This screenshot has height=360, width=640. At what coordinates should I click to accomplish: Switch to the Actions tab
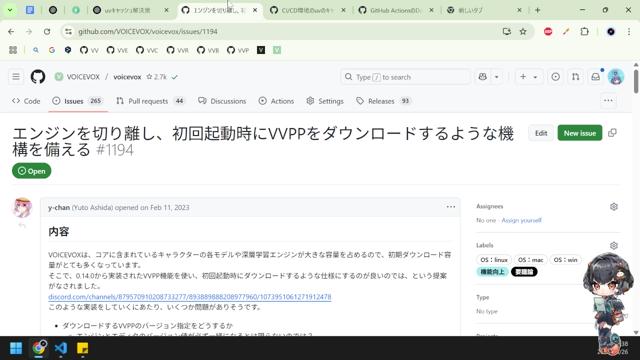click(276, 101)
